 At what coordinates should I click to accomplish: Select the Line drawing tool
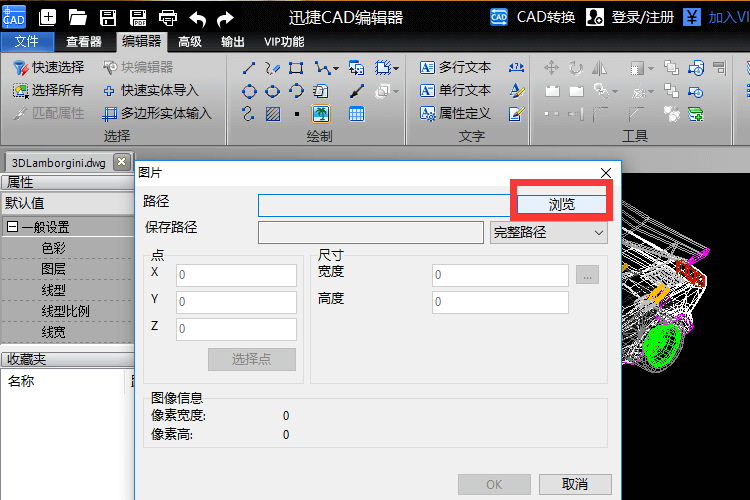[249, 68]
